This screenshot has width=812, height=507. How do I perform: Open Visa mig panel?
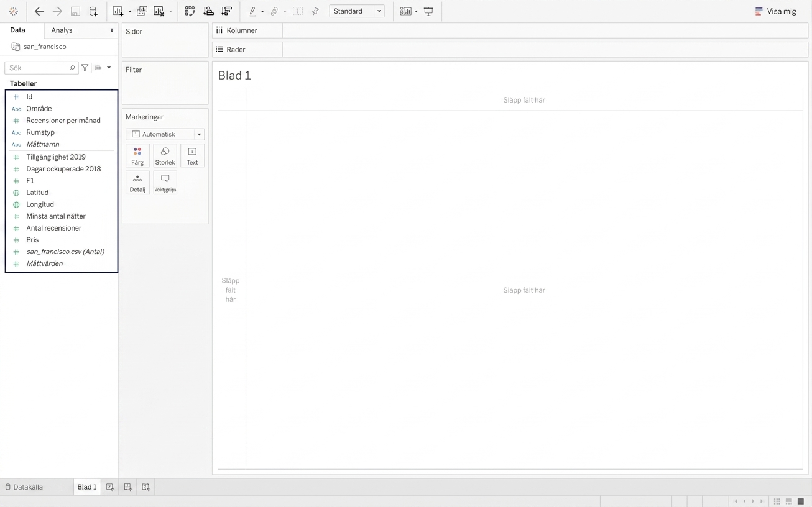pos(775,11)
